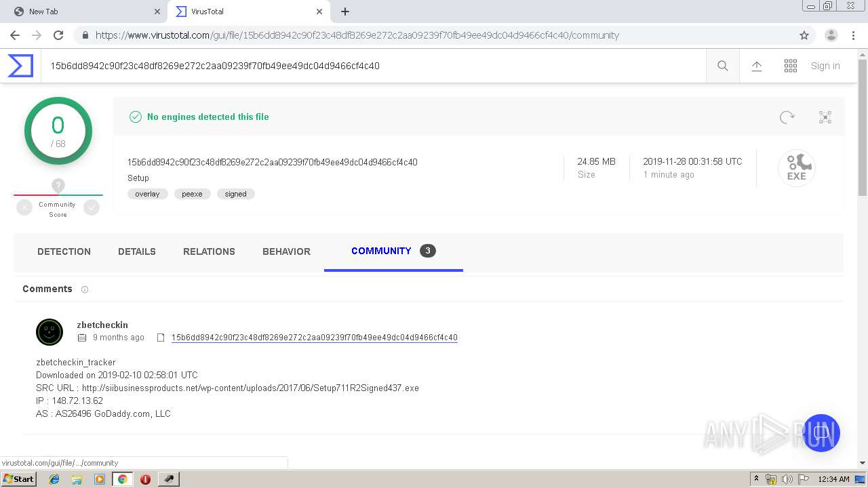
Task: Click the Setup file name text
Action: 138,178
